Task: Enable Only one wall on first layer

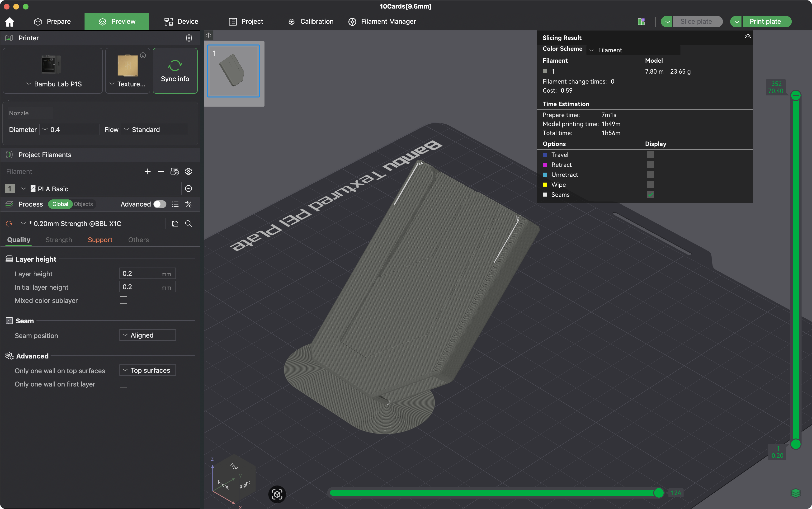Action: pos(123,384)
